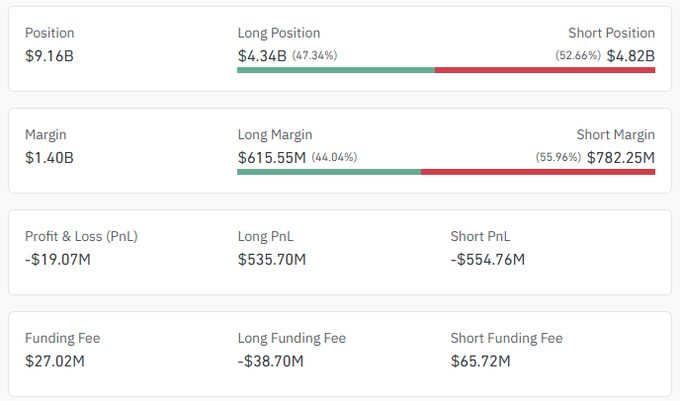
Task: Click the red short segment of Margin bar
Action: pos(538,172)
